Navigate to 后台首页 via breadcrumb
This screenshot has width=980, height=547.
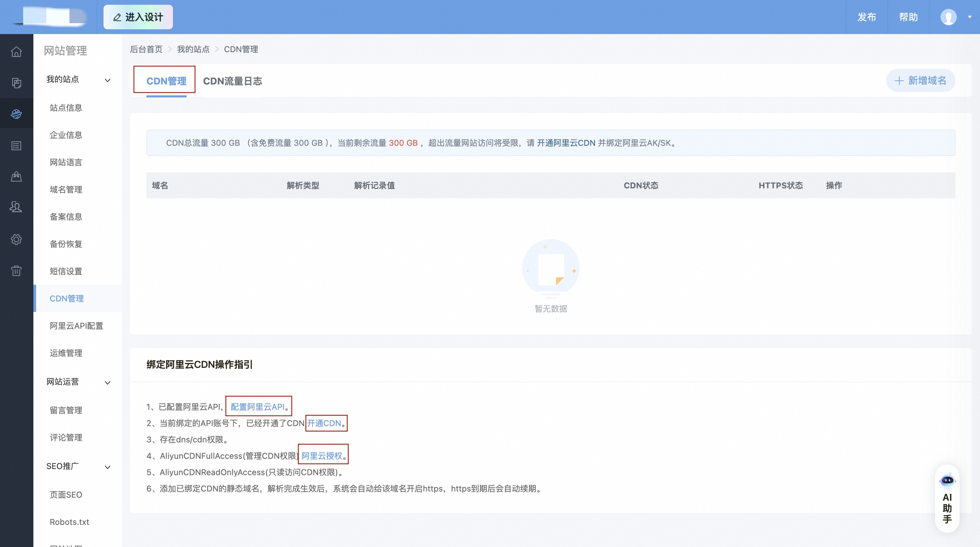pos(146,49)
